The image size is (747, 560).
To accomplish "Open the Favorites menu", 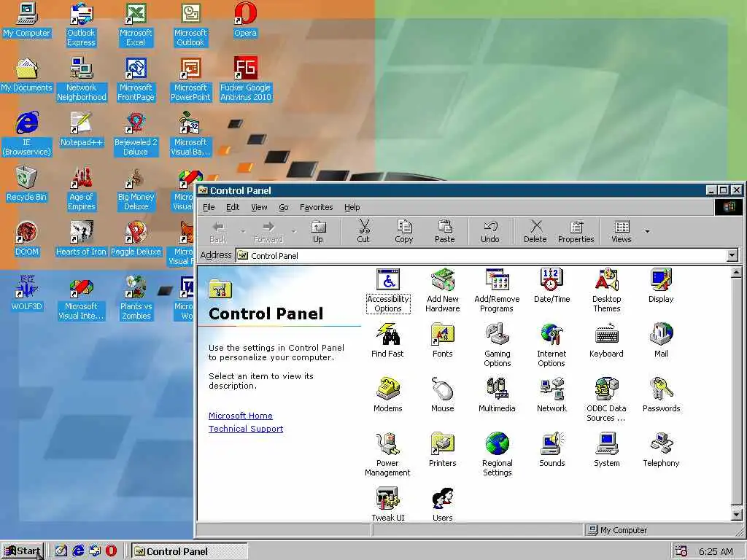I will coord(317,207).
